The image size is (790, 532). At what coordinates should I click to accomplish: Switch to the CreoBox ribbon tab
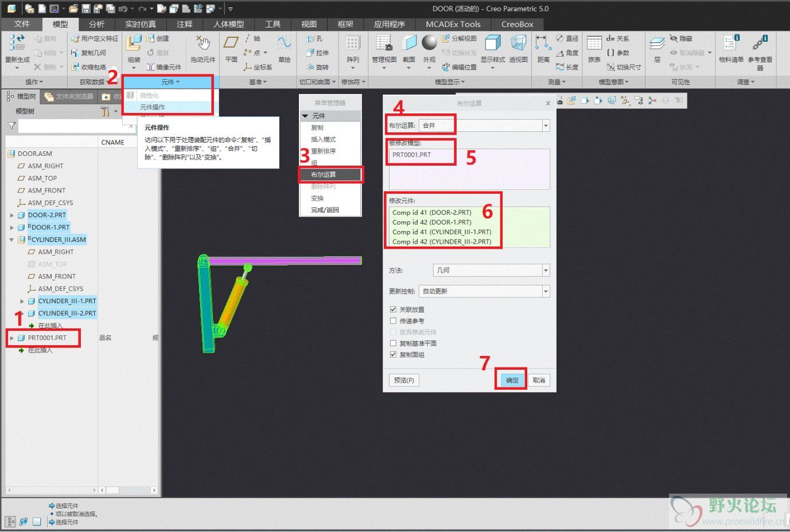[x=517, y=24]
